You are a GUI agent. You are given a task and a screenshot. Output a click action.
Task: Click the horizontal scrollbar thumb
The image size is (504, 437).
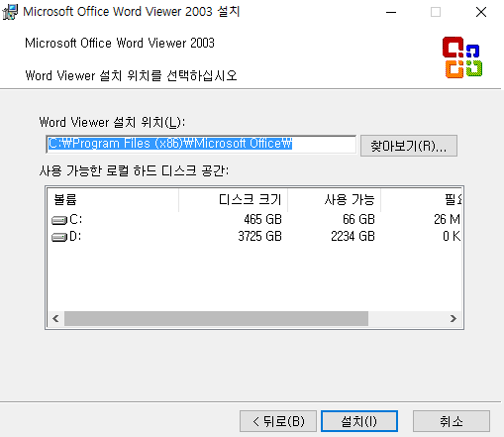216,318
